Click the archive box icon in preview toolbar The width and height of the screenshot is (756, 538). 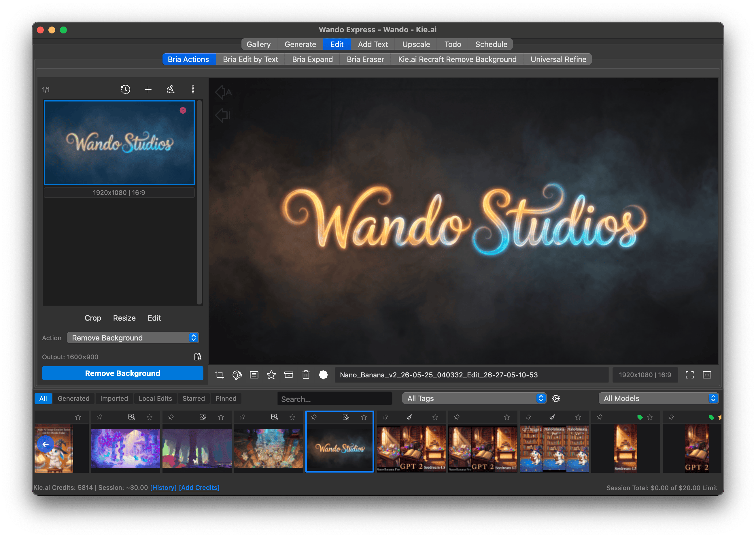(x=289, y=375)
